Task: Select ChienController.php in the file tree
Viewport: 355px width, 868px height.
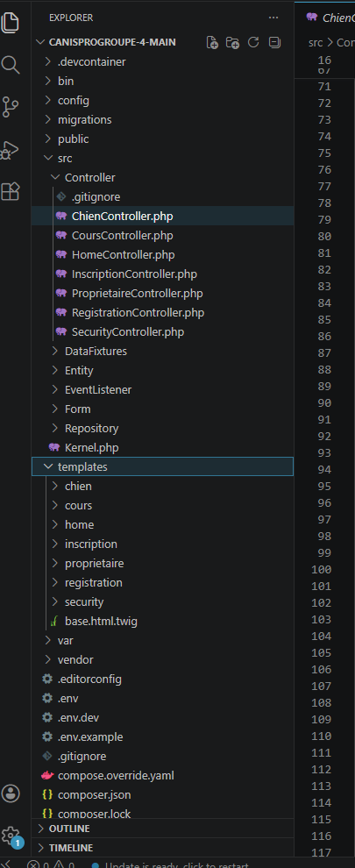Action: tap(163, 216)
